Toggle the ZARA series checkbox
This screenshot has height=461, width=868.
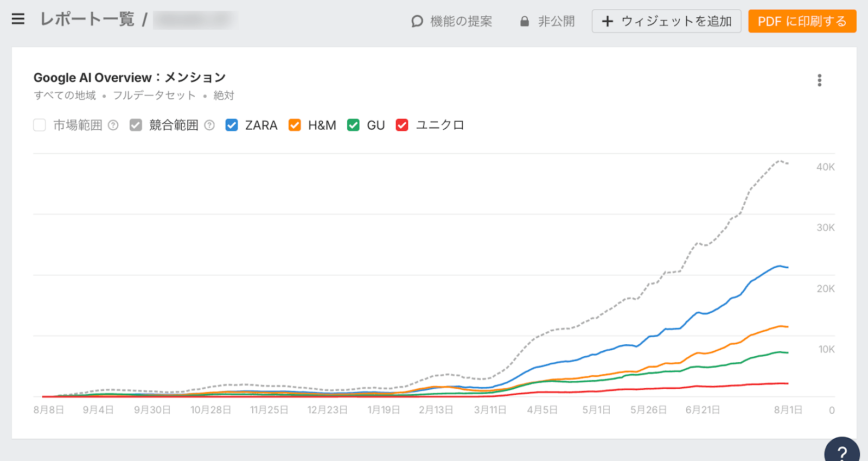(x=232, y=125)
